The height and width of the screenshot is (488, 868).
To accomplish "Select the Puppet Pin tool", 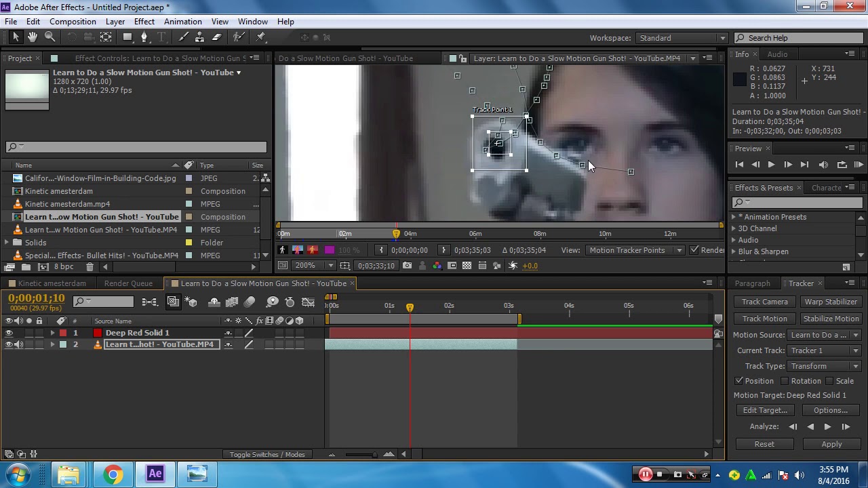I will (261, 38).
